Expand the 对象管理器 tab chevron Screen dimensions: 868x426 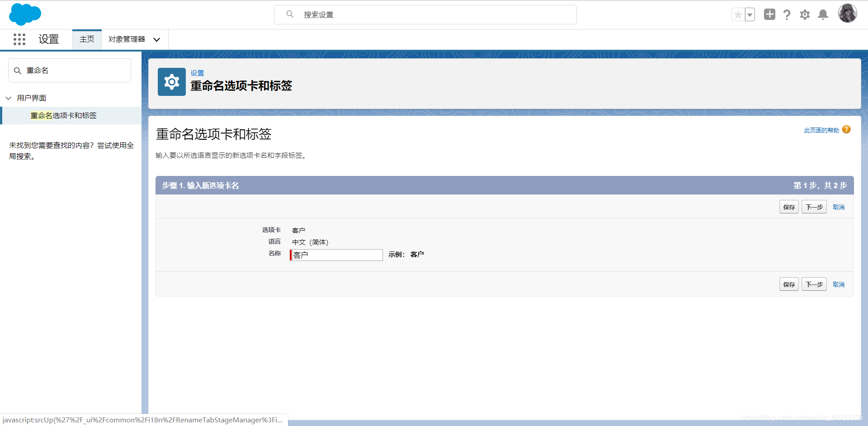pyautogui.click(x=157, y=40)
